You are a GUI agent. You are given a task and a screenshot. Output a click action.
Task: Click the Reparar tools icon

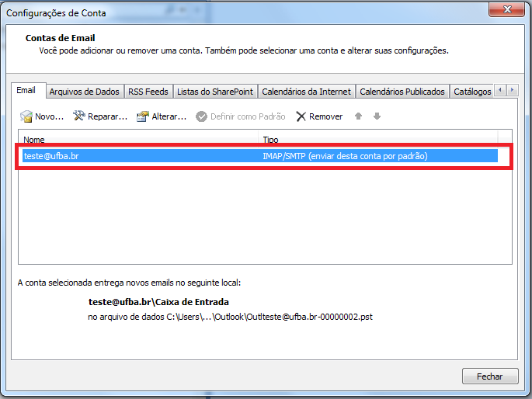(x=79, y=116)
